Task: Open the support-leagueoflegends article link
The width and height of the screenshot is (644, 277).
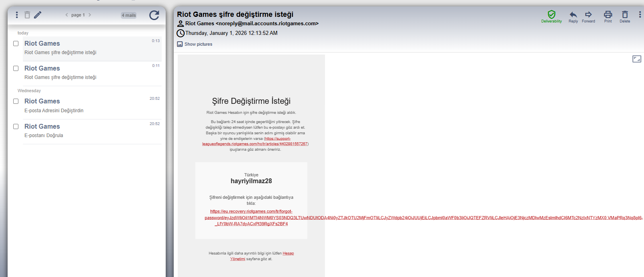Action: tap(255, 141)
